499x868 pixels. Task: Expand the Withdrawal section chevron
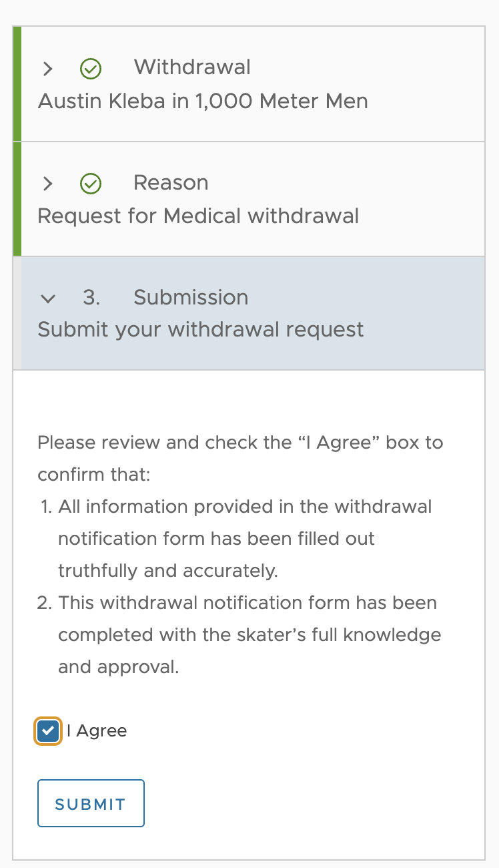(x=47, y=69)
